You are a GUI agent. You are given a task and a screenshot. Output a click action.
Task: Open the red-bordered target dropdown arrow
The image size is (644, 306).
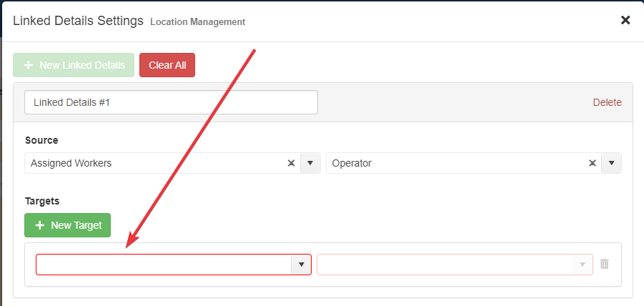click(x=302, y=265)
